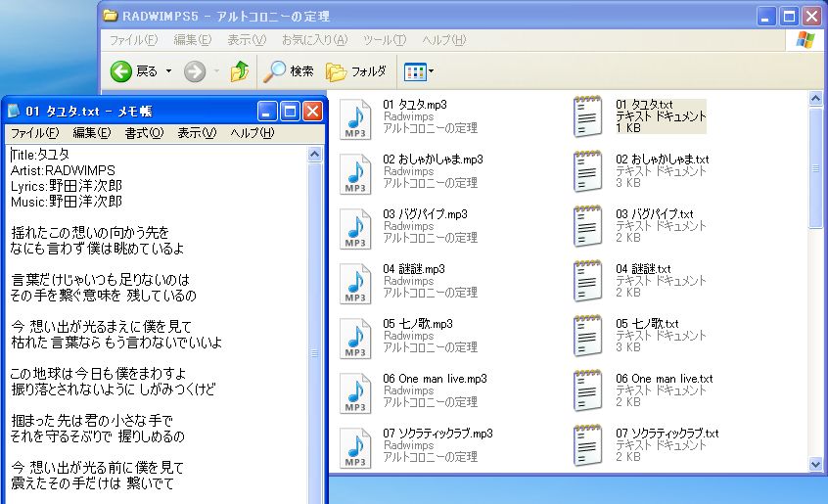
Task: Click the file name 06 One man live.mp3
Action: [x=436, y=379]
